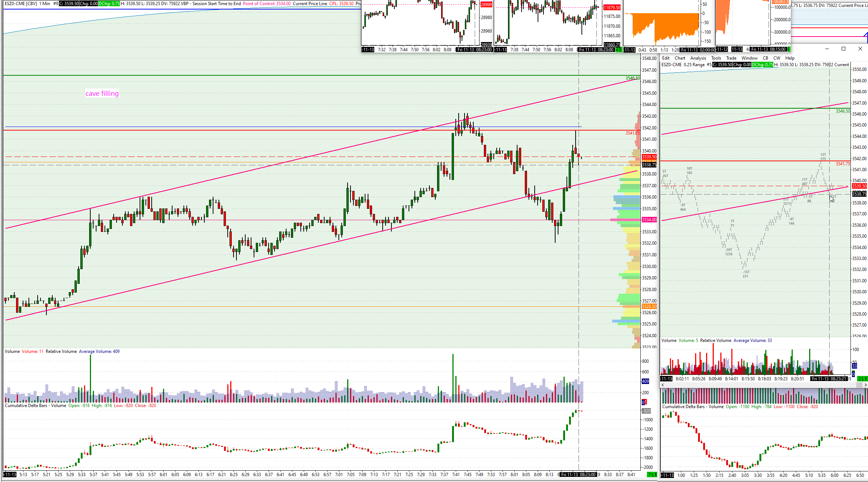
Task: Click the red 3539.50 current price label
Action: coord(649,157)
